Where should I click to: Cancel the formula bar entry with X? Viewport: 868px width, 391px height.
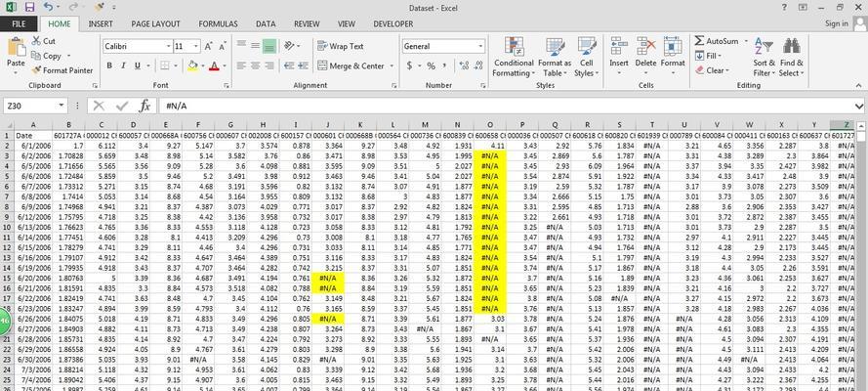coord(99,106)
